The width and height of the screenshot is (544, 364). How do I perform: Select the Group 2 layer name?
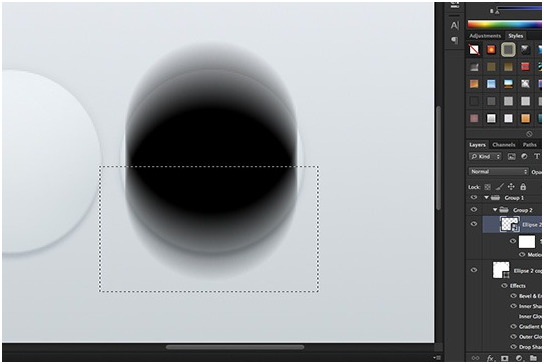(x=522, y=210)
